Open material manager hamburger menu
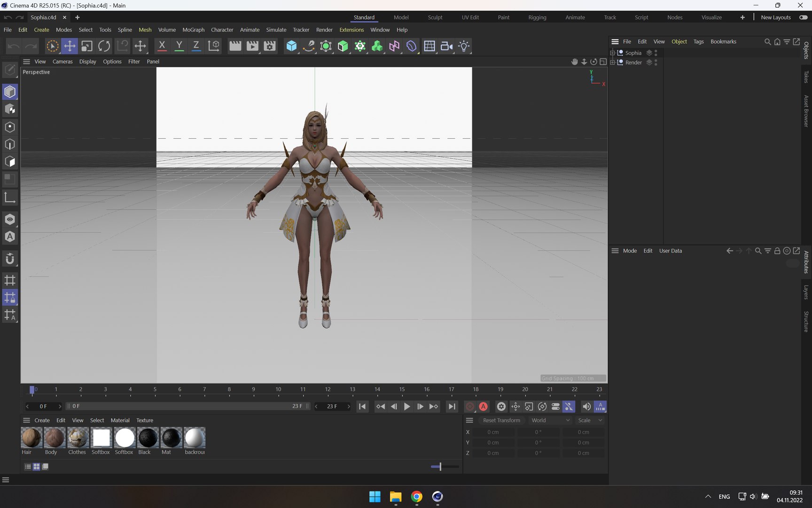The image size is (812, 508). click(x=26, y=421)
